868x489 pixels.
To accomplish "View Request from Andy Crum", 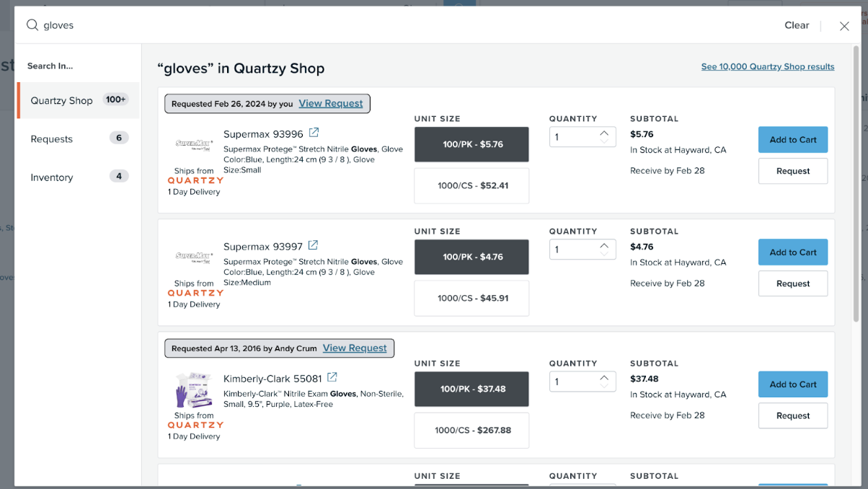I will (x=355, y=348).
